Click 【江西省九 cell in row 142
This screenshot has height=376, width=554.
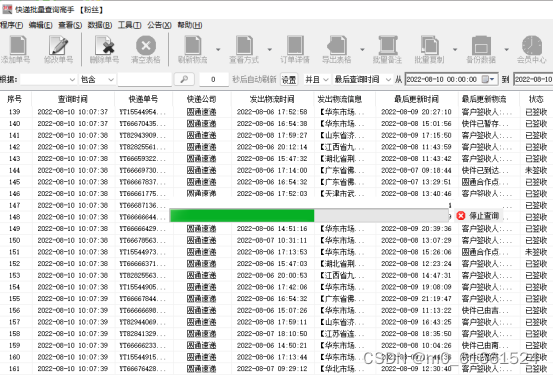342,147
